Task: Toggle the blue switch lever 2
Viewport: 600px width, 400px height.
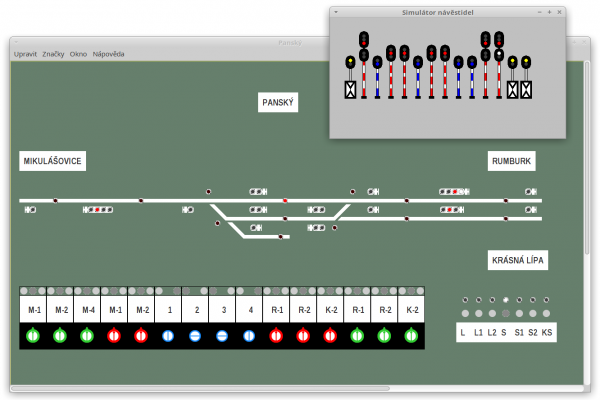Action: coord(195,336)
